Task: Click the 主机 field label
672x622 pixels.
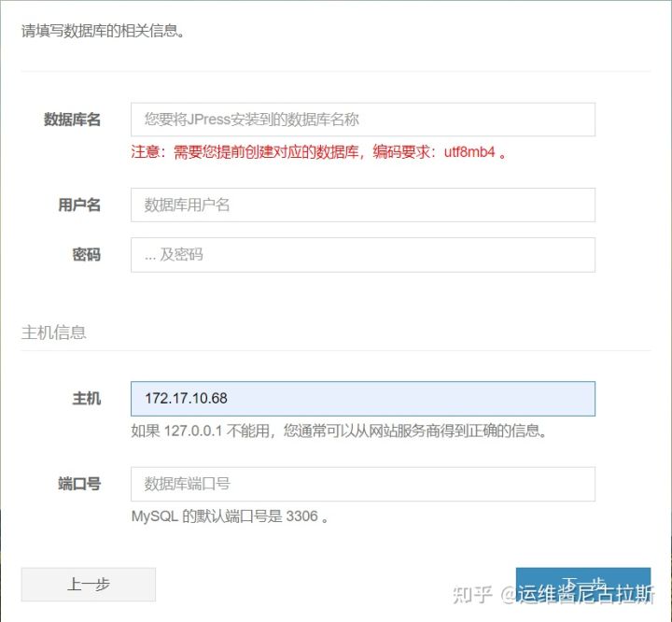Action: (x=86, y=398)
